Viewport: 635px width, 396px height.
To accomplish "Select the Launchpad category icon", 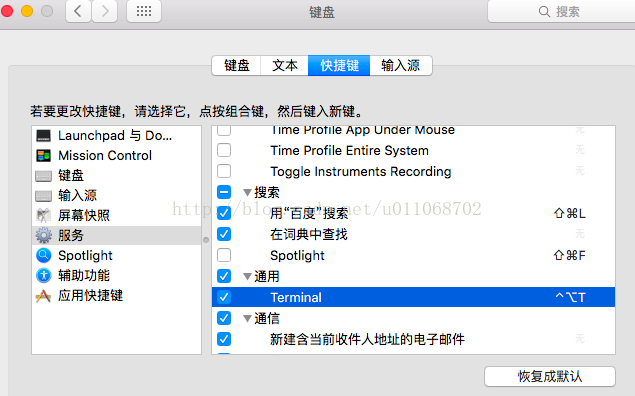I will (43, 136).
